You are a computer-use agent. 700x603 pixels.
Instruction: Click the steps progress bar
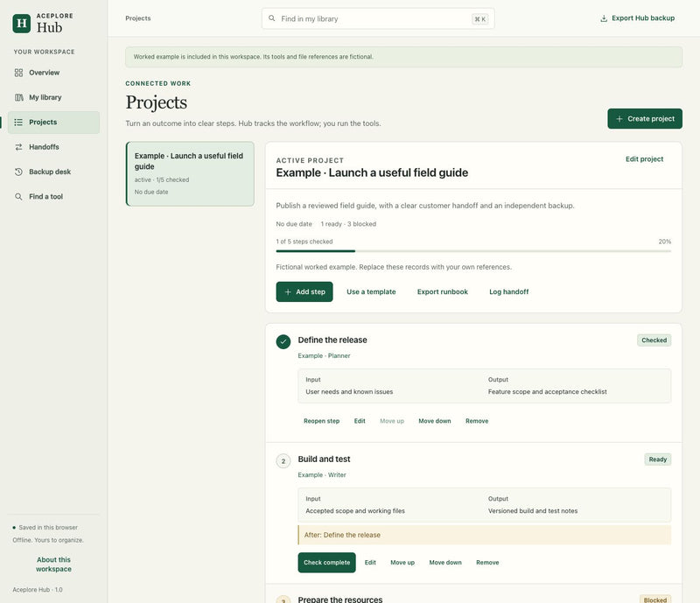(x=473, y=251)
